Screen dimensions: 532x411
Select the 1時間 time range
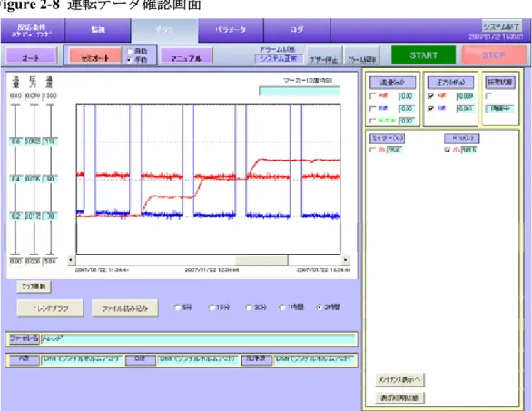click(281, 308)
